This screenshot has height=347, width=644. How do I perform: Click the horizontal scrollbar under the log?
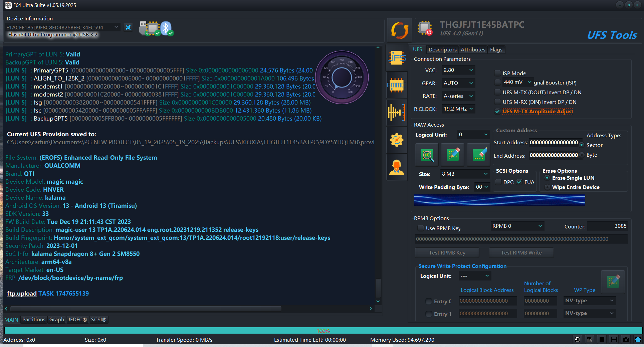tap(146, 309)
